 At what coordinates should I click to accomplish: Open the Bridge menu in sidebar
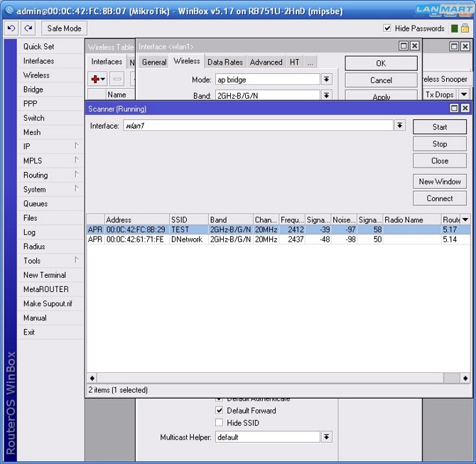coord(33,90)
